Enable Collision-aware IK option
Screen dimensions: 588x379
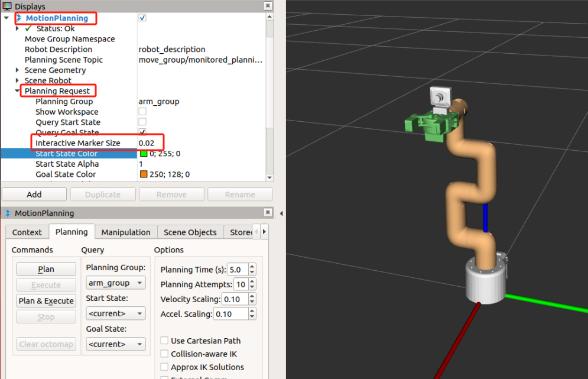pos(164,354)
